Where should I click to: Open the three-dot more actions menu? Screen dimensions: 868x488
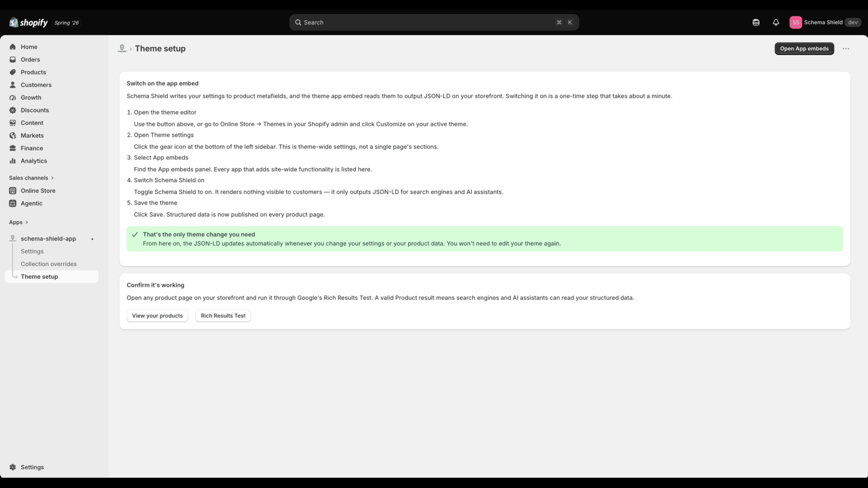tap(846, 49)
